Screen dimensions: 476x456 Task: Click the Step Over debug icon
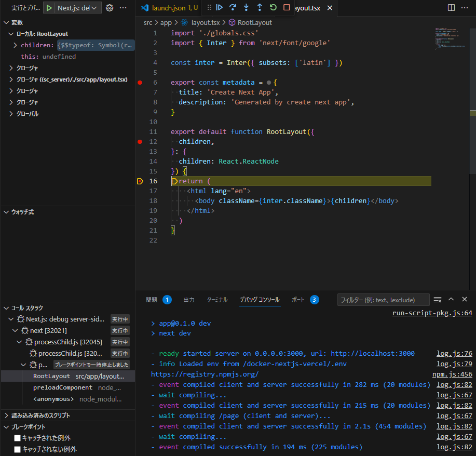[x=233, y=8]
